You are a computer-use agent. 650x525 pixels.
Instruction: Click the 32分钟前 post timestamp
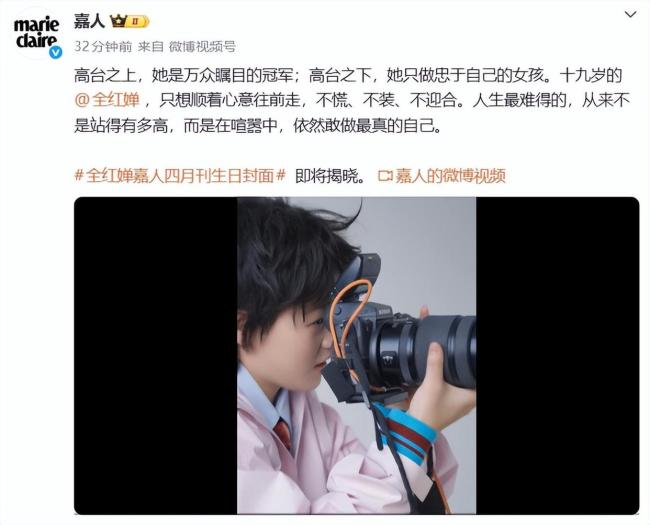coord(103,47)
